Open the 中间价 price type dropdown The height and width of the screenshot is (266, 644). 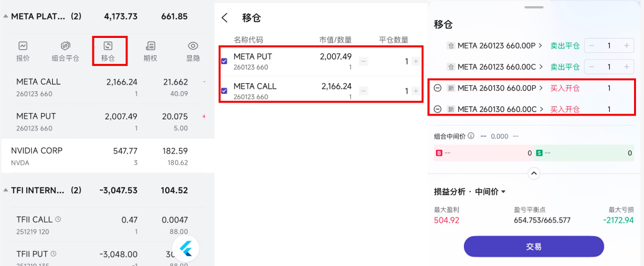pyautogui.click(x=491, y=191)
